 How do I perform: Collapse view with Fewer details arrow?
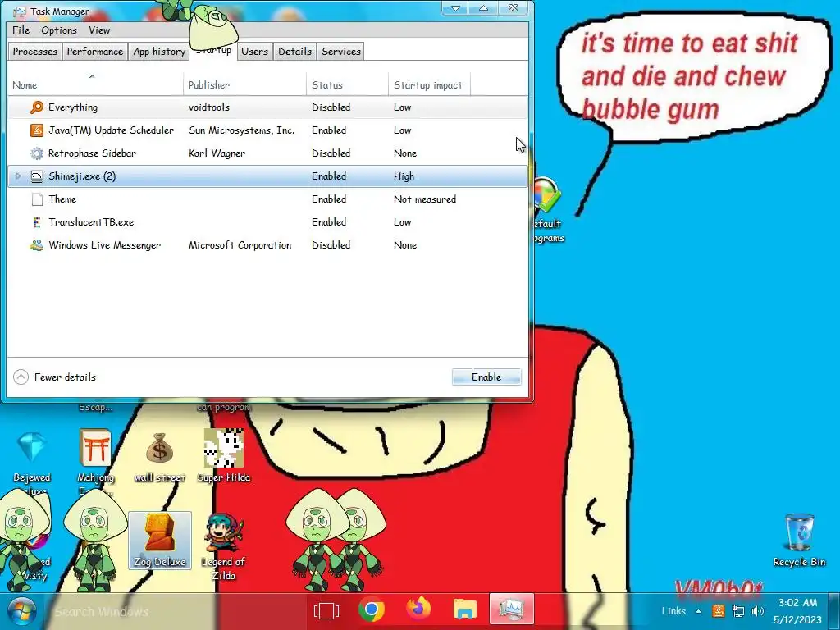[21, 377]
